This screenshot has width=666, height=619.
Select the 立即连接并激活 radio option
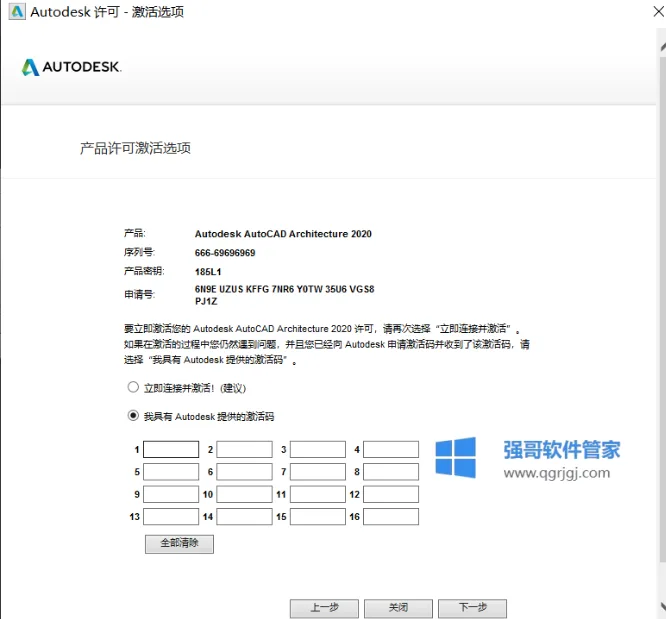pos(133,387)
